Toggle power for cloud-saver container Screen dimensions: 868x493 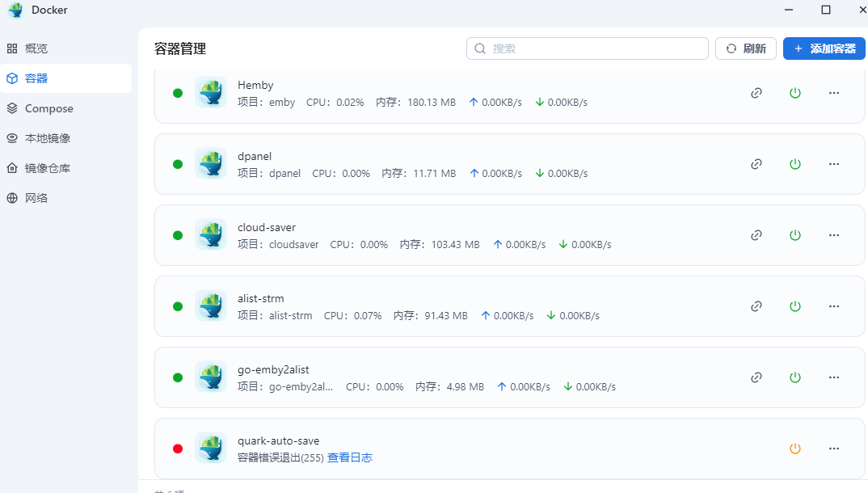(795, 235)
